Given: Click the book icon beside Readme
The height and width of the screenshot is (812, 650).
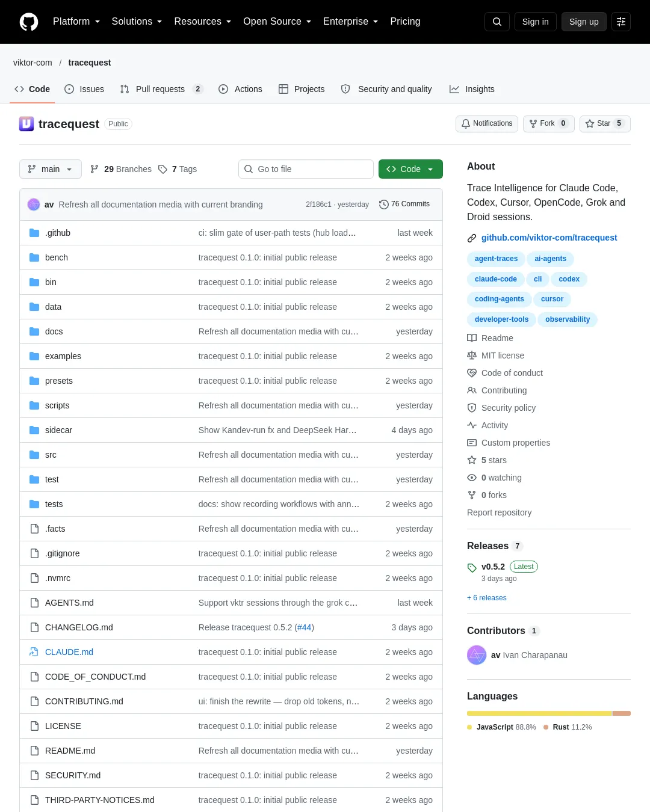Looking at the screenshot, I should 472,338.
